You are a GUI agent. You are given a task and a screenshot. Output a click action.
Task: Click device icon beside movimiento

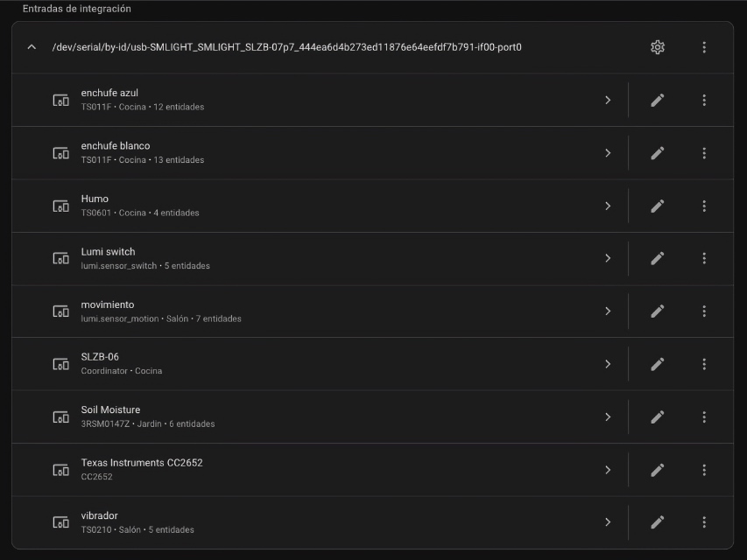60,311
